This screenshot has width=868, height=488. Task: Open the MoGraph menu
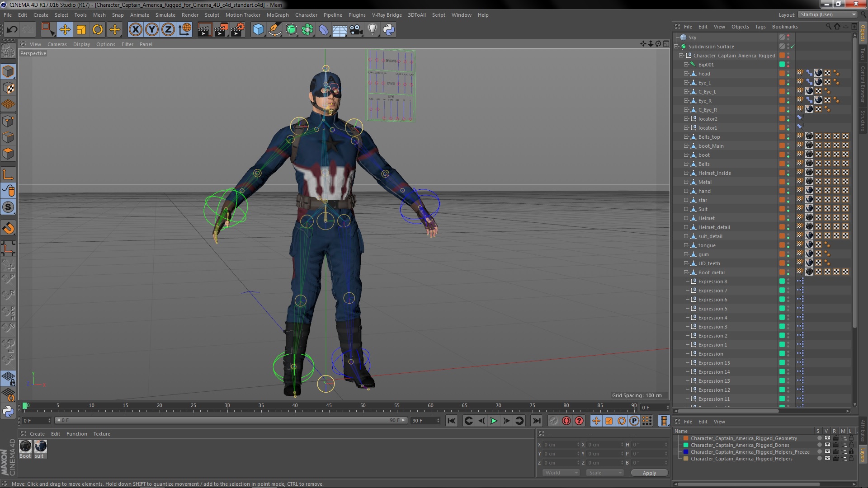coord(278,15)
